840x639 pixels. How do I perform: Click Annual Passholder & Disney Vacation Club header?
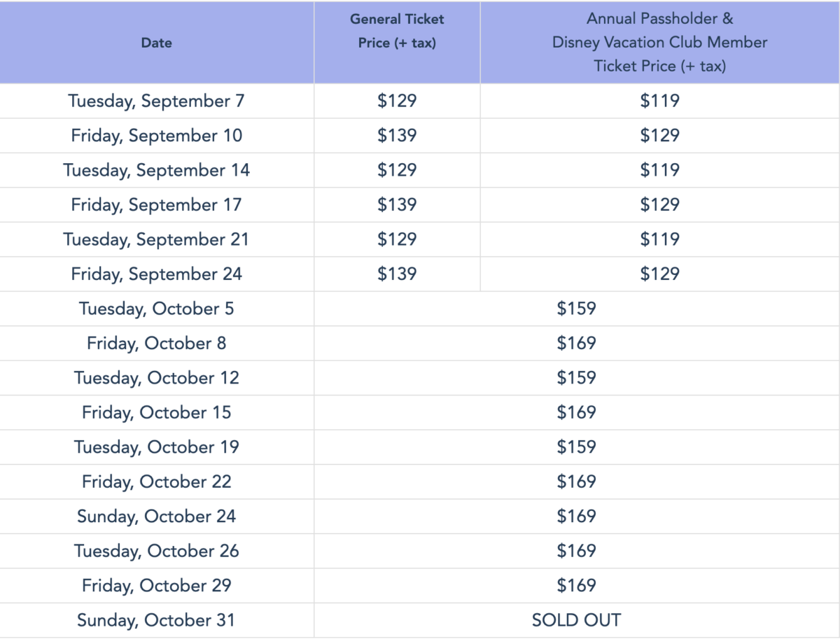tap(659, 43)
